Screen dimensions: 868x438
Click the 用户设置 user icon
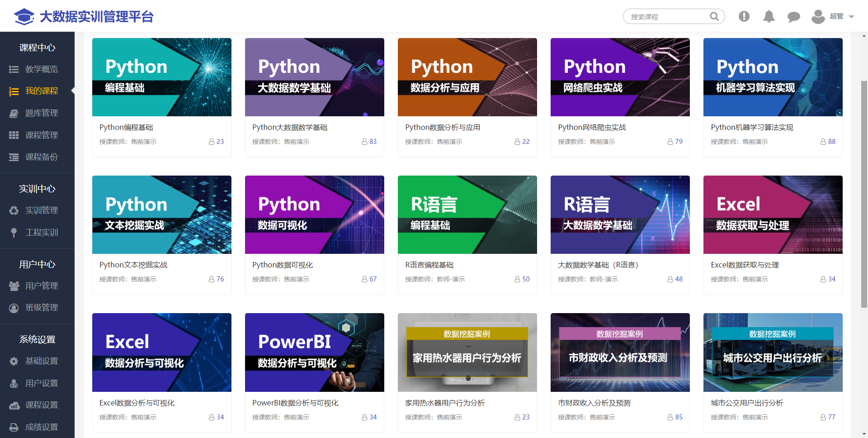coord(14,383)
